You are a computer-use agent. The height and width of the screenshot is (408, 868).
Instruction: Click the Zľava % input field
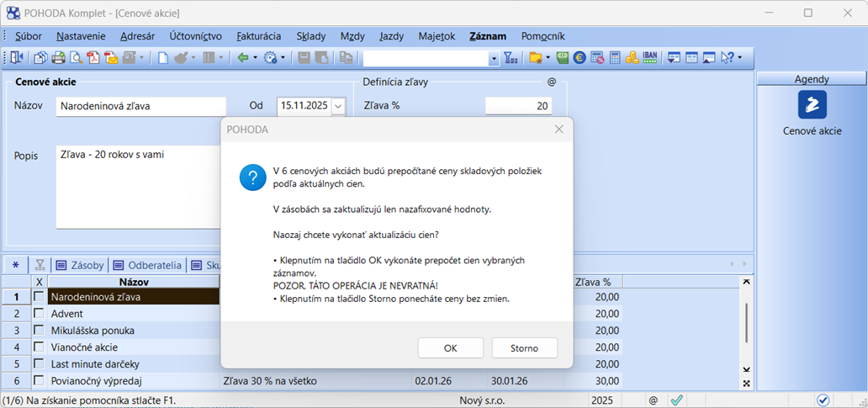[x=518, y=106]
